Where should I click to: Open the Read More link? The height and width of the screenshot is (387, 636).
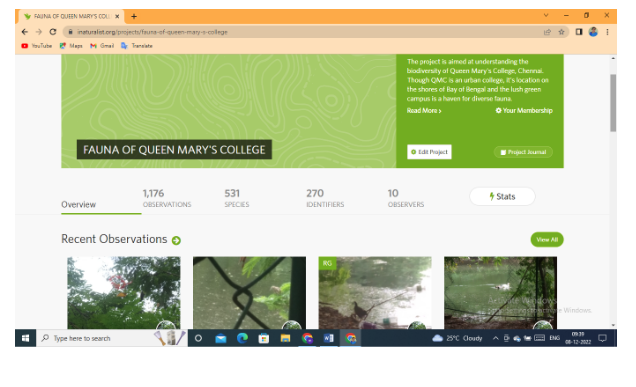[424, 111]
